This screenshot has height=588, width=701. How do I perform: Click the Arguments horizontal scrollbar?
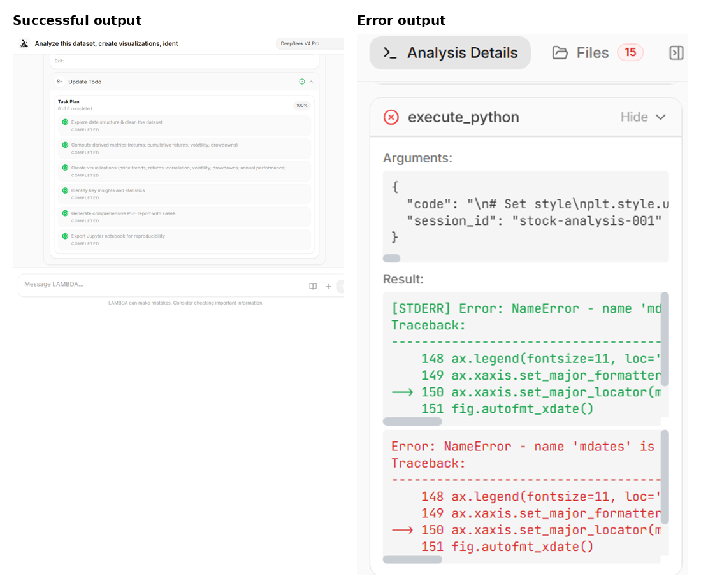point(392,258)
